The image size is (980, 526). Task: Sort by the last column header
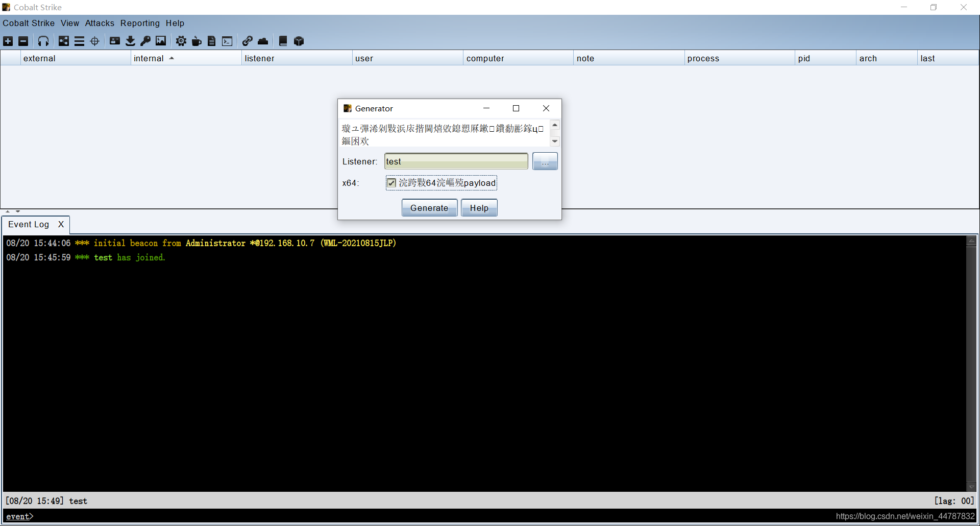coord(948,58)
